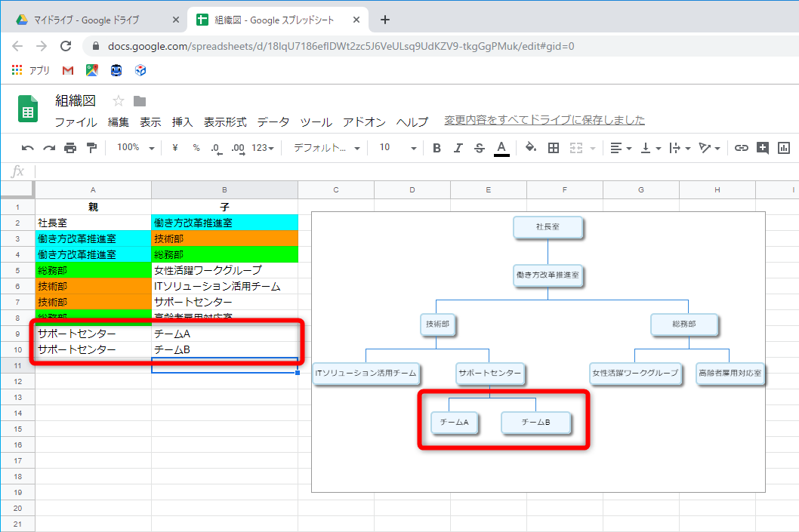Close the Google スプレッドシート tab
This screenshot has height=532, width=799.
[x=356, y=20]
